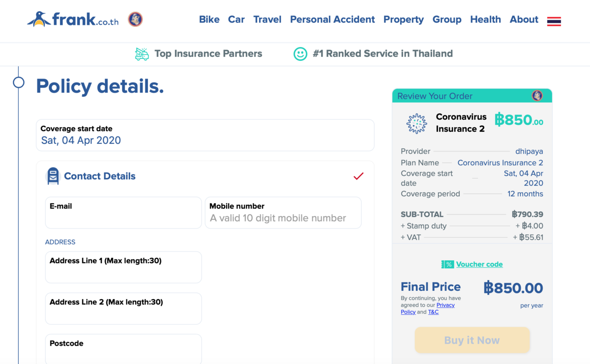590x364 pixels.
Task: Click the smiley face ranked service icon
Action: pos(300,54)
